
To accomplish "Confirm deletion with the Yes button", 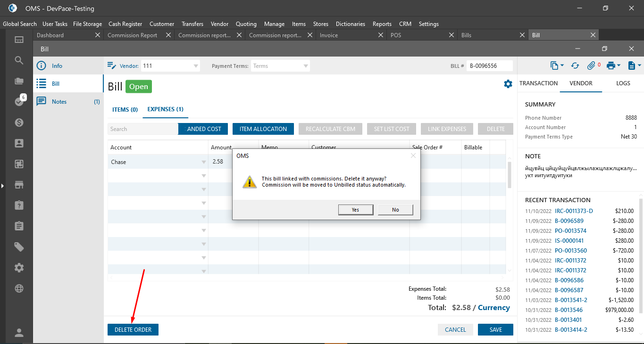I will coord(356,210).
